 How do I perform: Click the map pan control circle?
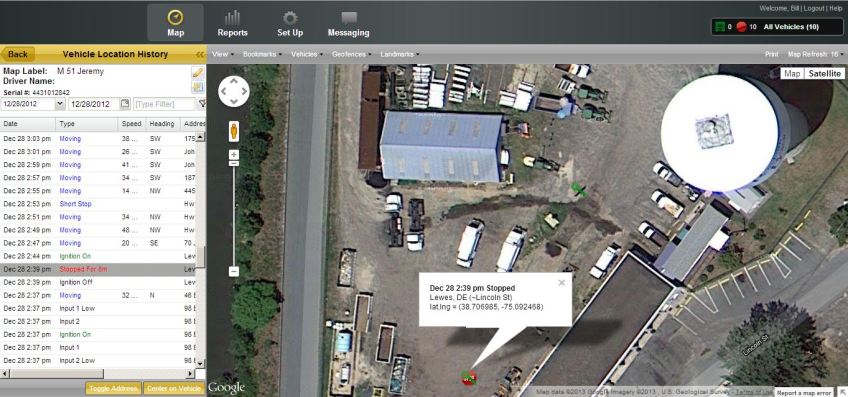click(234, 91)
